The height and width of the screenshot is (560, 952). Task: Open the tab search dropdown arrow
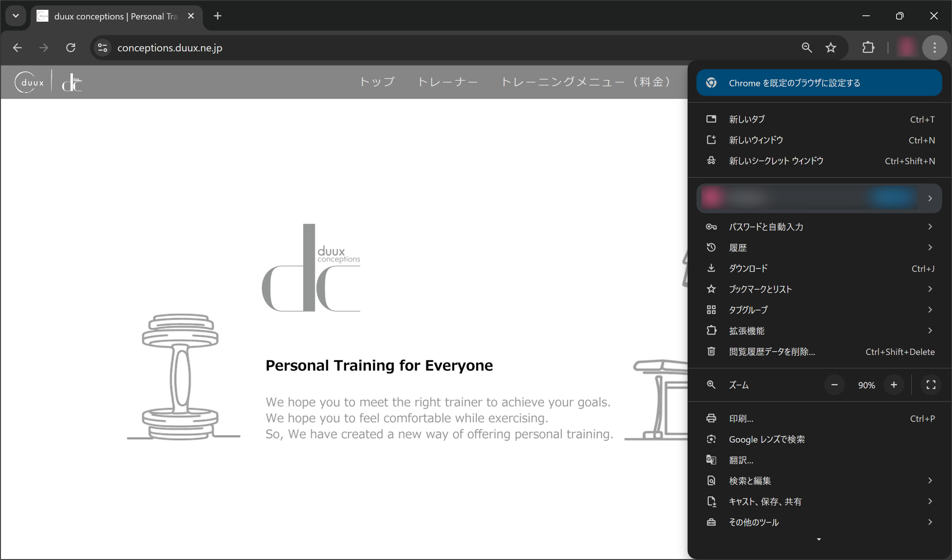(x=16, y=16)
